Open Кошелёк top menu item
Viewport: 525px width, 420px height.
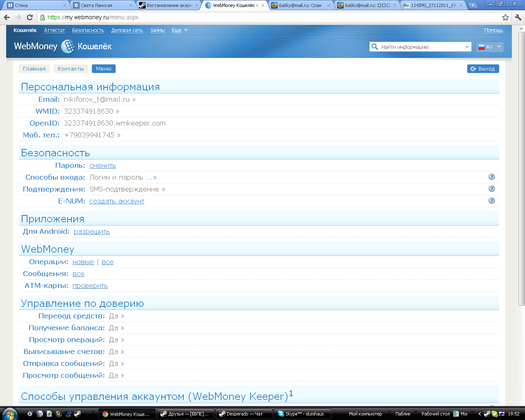pyautogui.click(x=25, y=30)
